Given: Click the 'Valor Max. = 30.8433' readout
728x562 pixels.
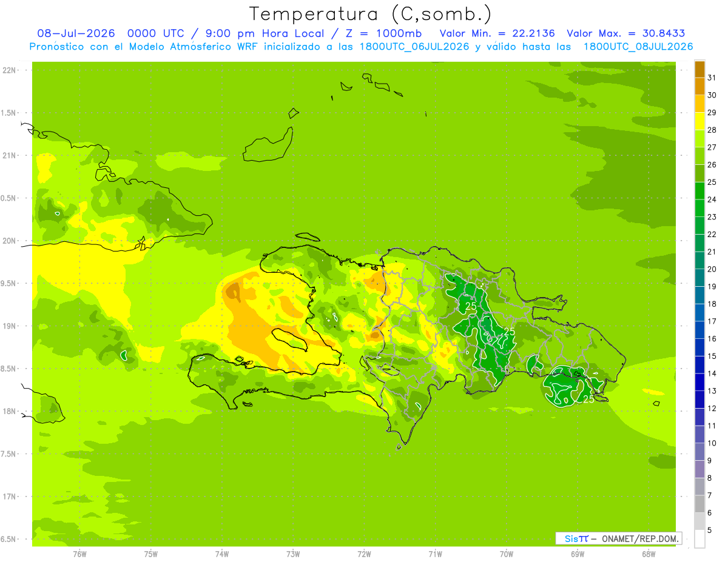Looking at the screenshot, I should 625,33.
